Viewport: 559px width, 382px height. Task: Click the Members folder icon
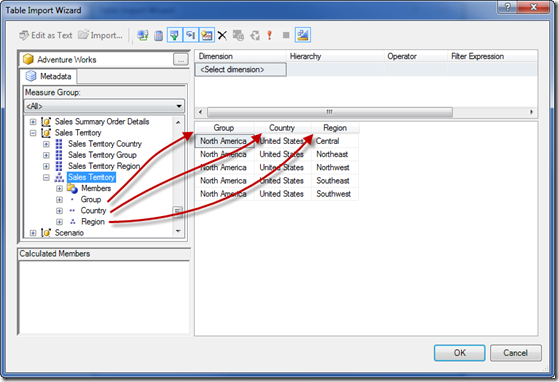tap(72, 188)
